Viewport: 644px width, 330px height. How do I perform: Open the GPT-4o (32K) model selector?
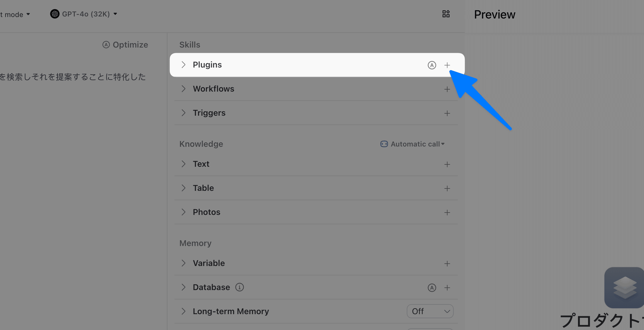[84, 14]
